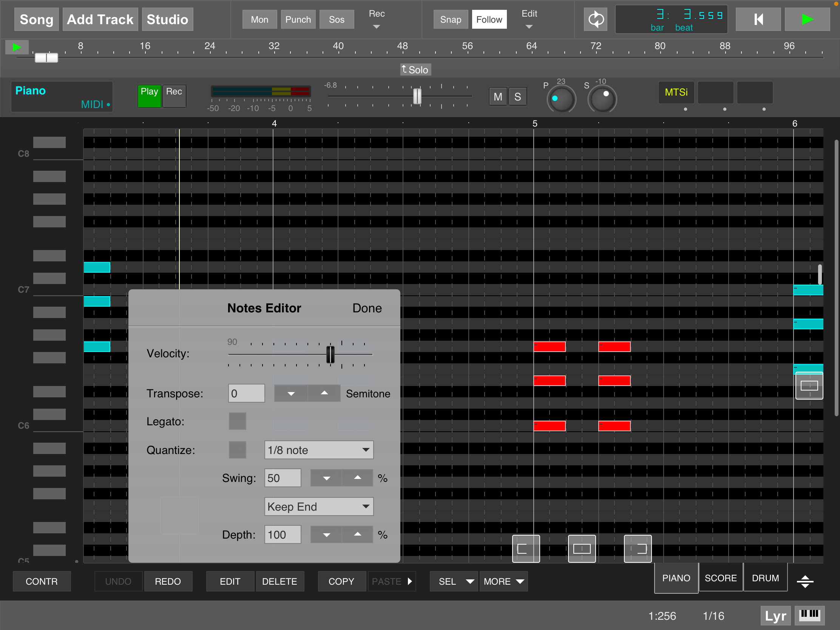
Task: Mute the Piano track with M
Action: [x=498, y=96]
